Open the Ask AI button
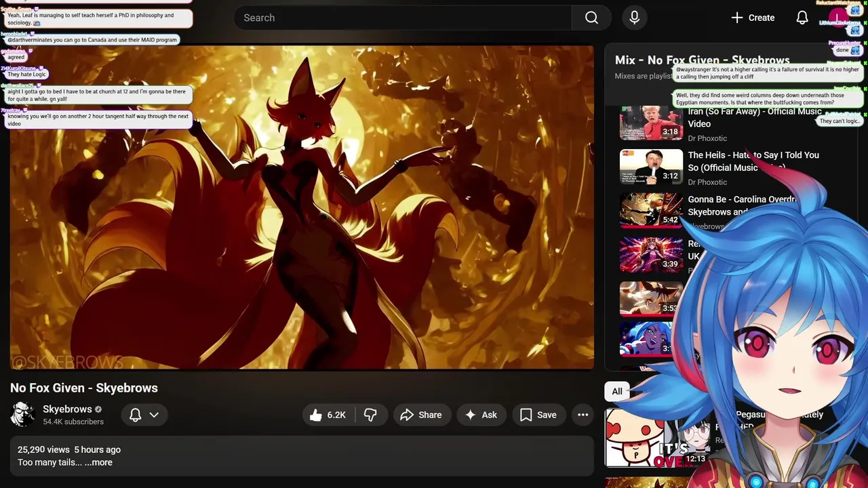 coord(481,415)
